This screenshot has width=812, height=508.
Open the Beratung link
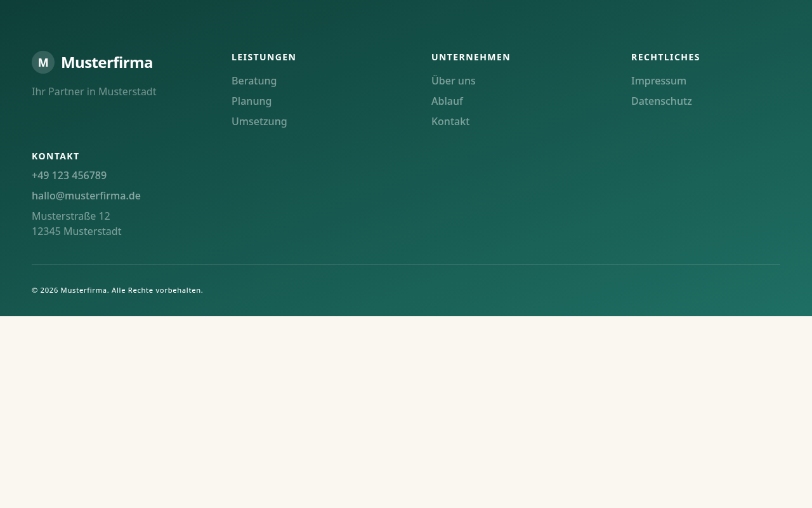click(x=254, y=81)
